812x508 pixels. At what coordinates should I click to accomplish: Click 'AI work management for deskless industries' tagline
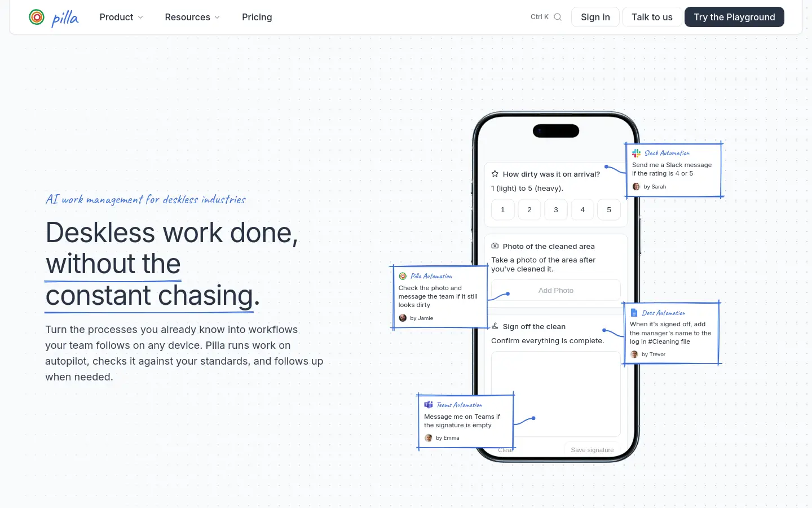pyautogui.click(x=145, y=199)
